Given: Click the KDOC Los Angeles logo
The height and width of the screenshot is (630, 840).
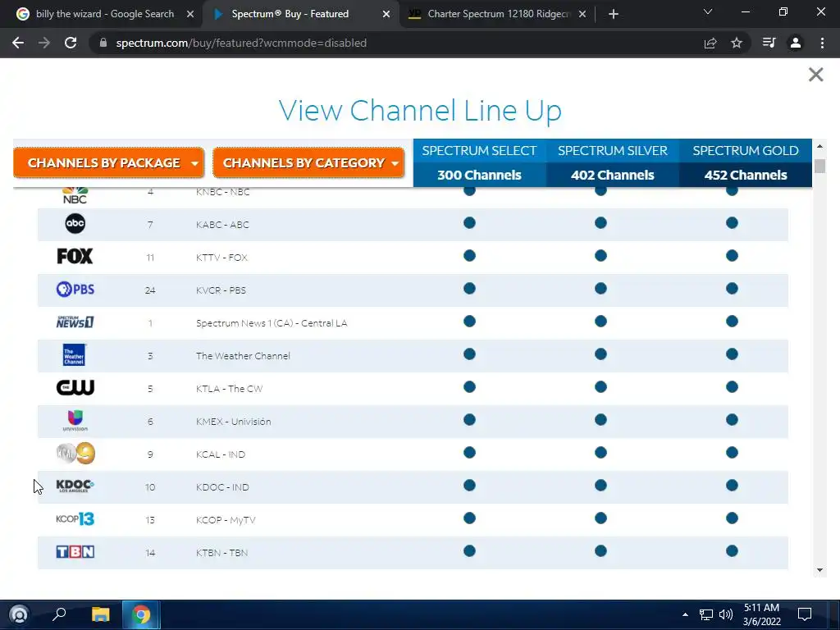Looking at the screenshot, I should click(75, 486).
